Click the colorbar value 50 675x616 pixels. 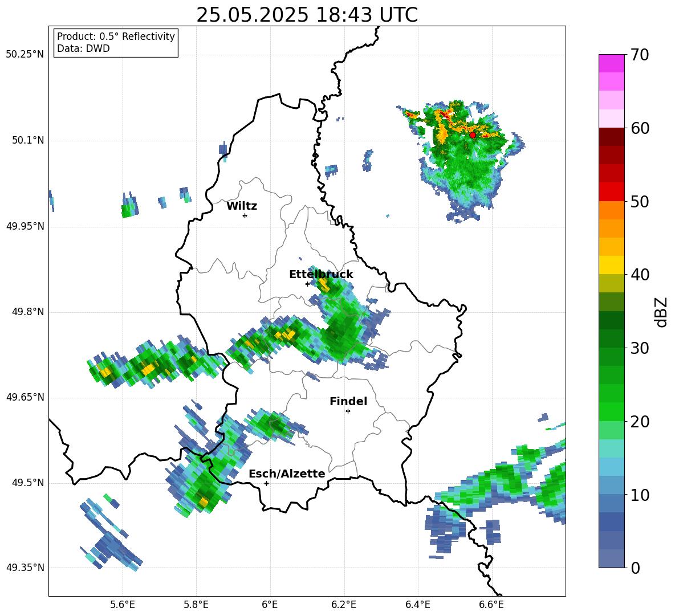coord(640,201)
